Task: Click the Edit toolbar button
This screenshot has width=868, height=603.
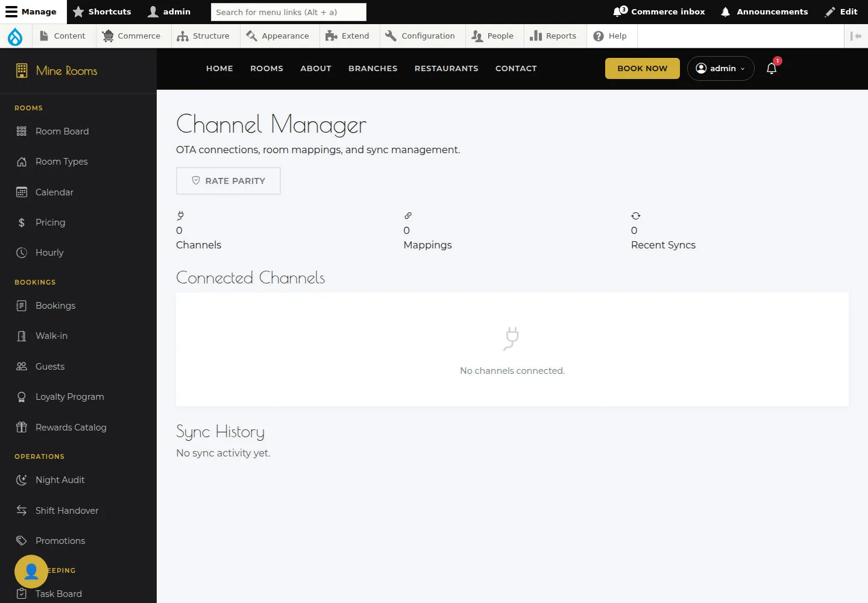Action: (841, 12)
